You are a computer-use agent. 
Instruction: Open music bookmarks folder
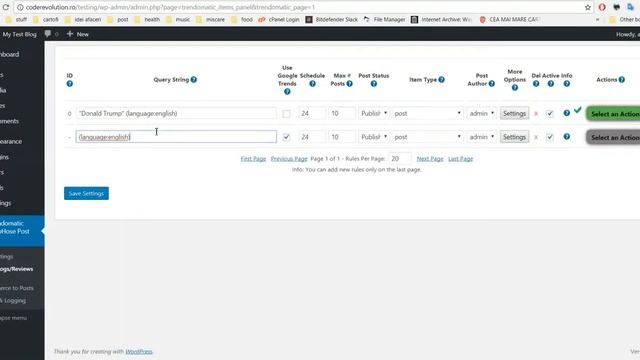click(x=178, y=19)
